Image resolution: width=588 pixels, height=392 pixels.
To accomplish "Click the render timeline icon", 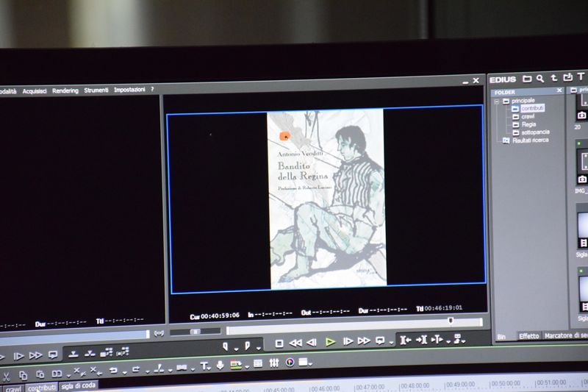I will pos(235,364).
